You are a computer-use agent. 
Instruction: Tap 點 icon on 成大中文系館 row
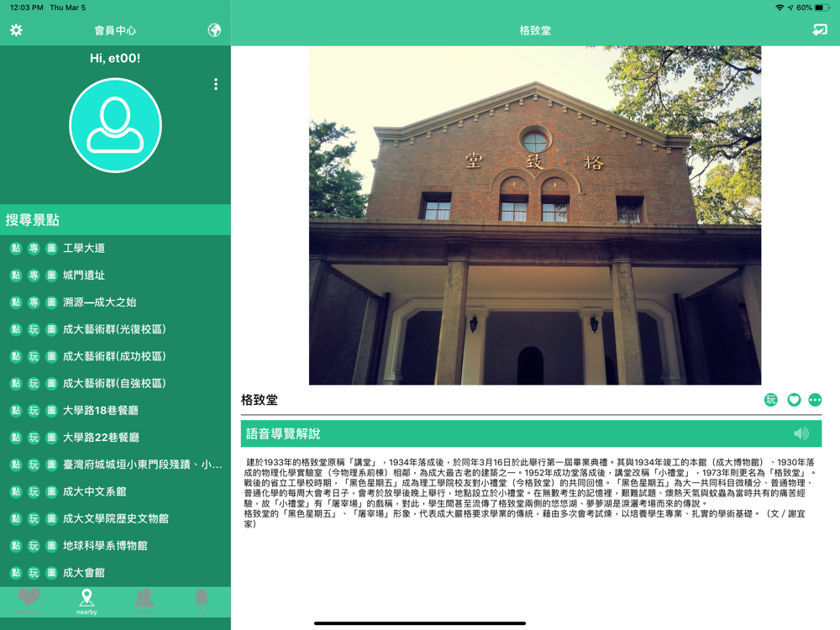16,491
